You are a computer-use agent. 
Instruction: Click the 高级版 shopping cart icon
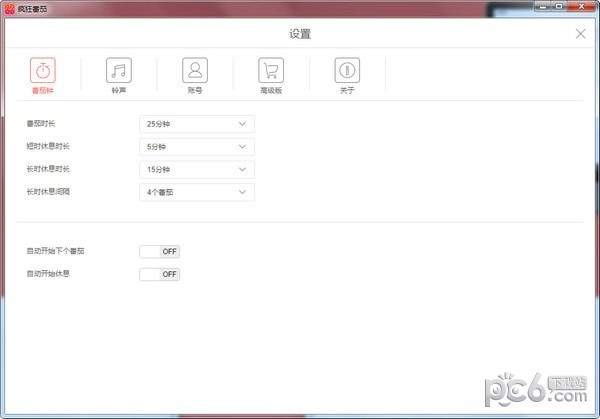point(270,70)
